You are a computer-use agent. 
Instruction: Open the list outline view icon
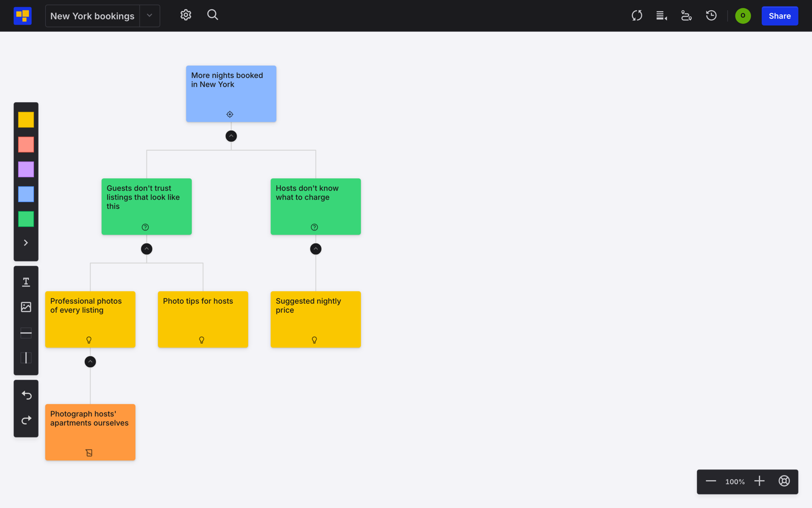point(662,16)
